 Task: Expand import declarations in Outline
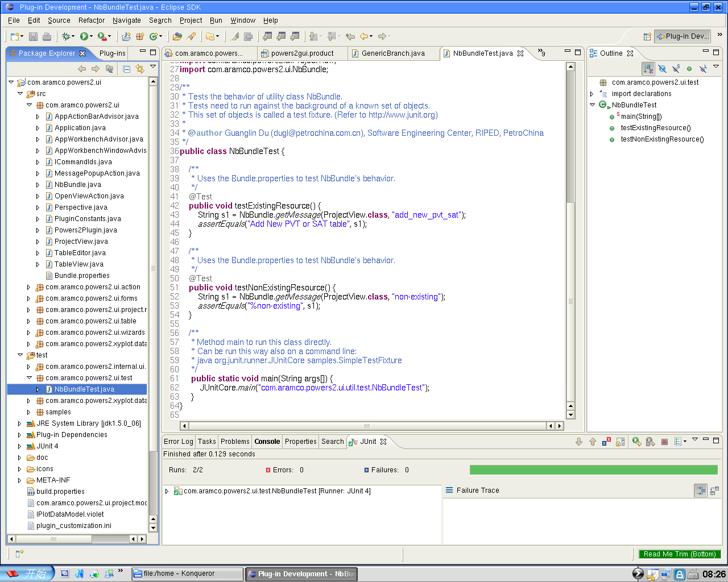click(592, 94)
